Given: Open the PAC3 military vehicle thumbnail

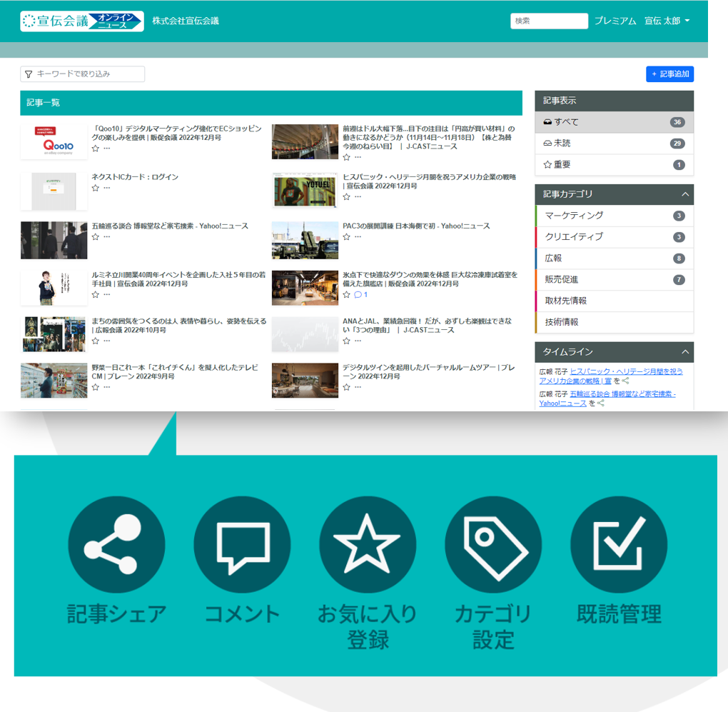Looking at the screenshot, I should click(x=305, y=240).
